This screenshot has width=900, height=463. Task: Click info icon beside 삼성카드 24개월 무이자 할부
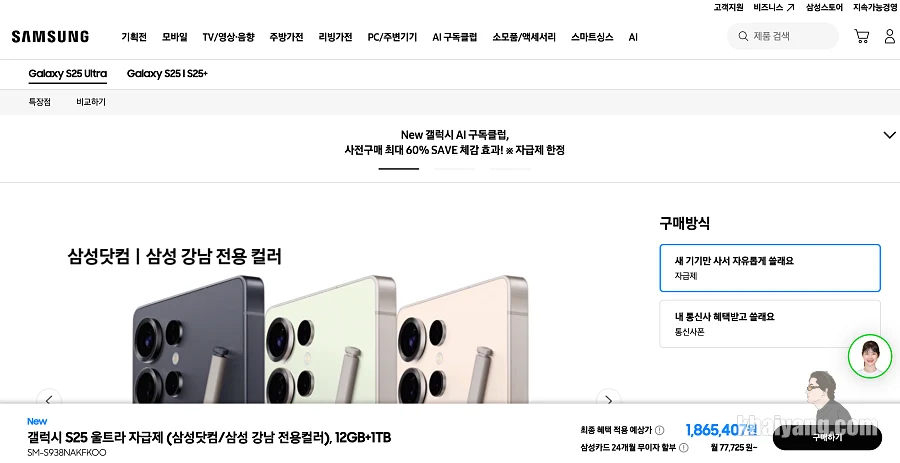(x=684, y=447)
